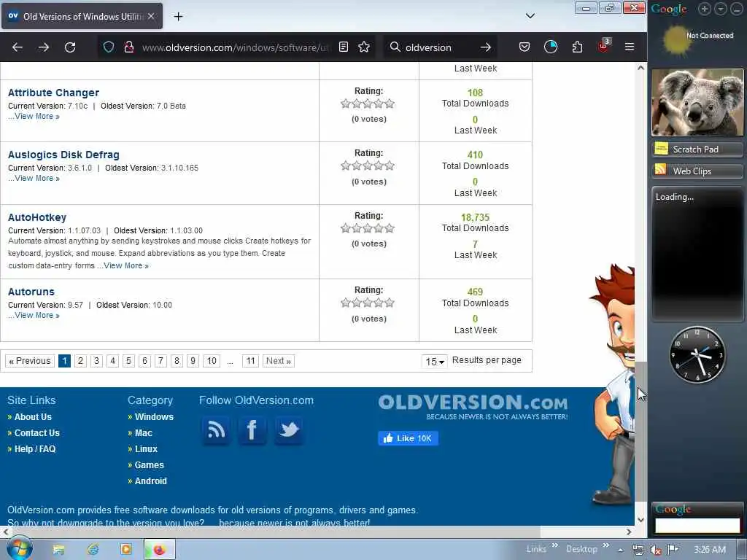The image size is (747, 560).
Task: Select the Old Versions of Windows Utilities tab
Action: [82, 16]
